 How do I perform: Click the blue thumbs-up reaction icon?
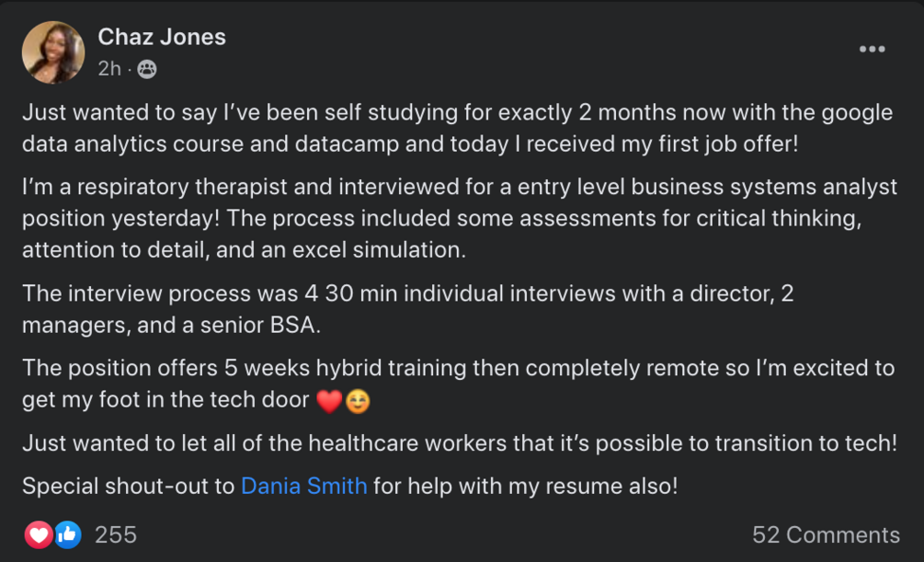point(67,534)
